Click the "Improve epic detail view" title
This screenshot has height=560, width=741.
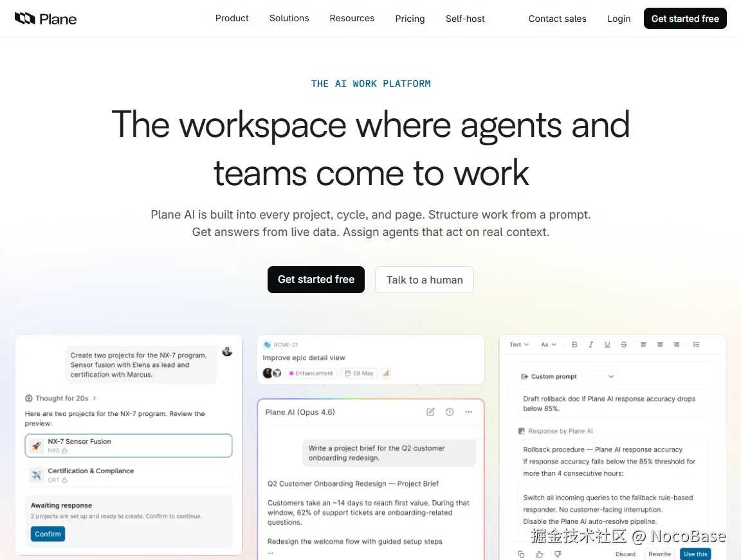tap(304, 357)
